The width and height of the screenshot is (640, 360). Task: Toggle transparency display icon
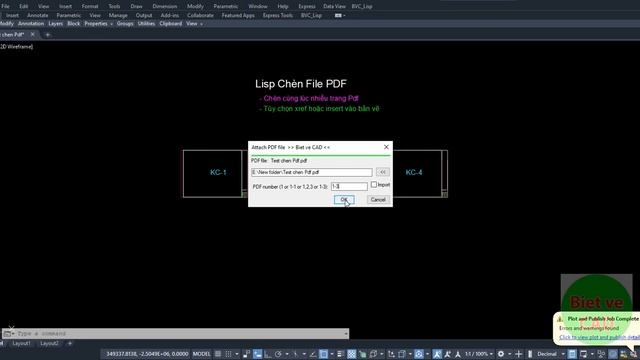click(351, 354)
